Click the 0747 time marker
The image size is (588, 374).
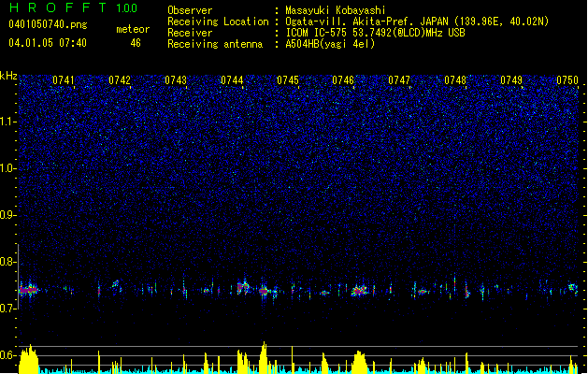399,80
